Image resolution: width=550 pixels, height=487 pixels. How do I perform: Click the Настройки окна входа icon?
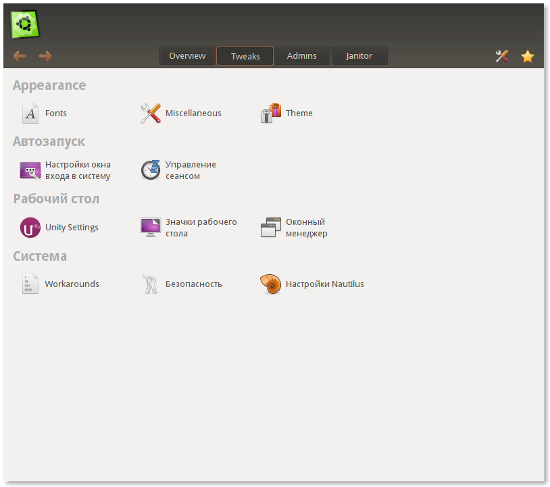[x=30, y=170]
